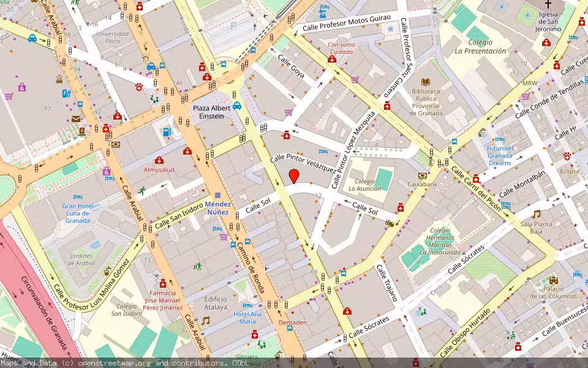The image size is (588, 368).
Task: Click the electric charging station icon
Action: 66,93
